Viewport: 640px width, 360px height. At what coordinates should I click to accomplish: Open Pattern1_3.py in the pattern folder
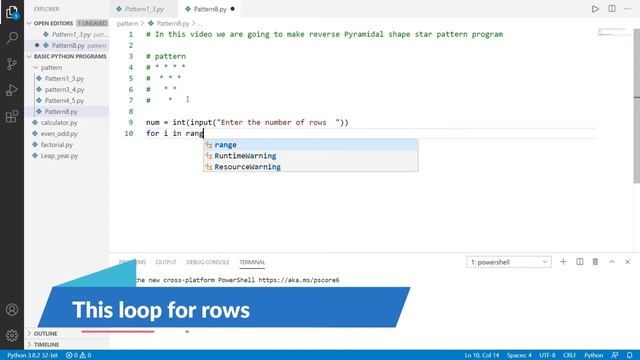(64, 78)
